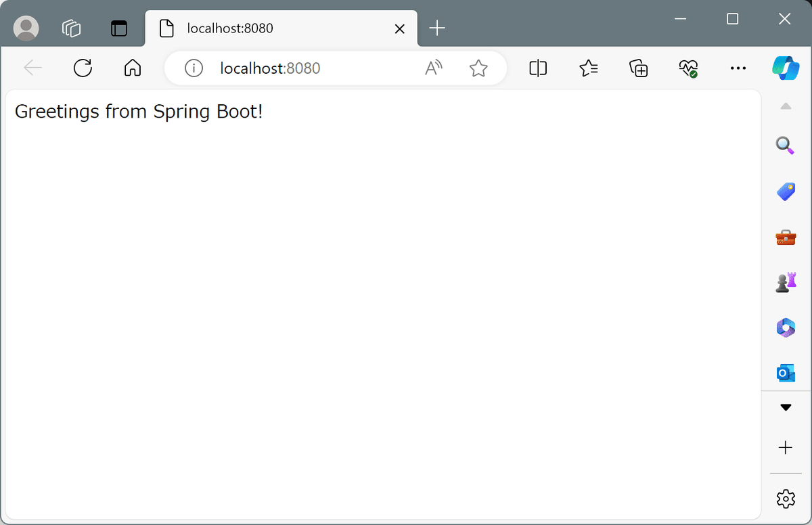Reload the localhost:8080 page
The image size is (812, 525).
(83, 68)
